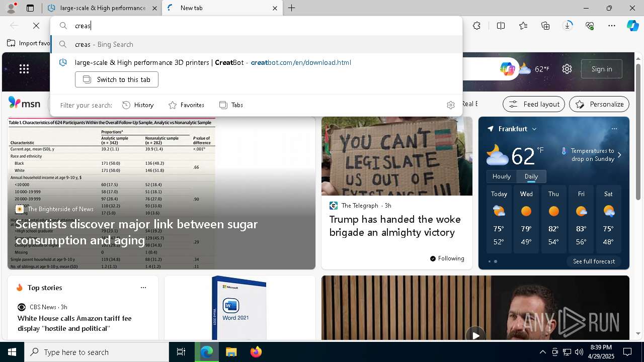Open the Top stories more options ellipsis

coord(143,288)
